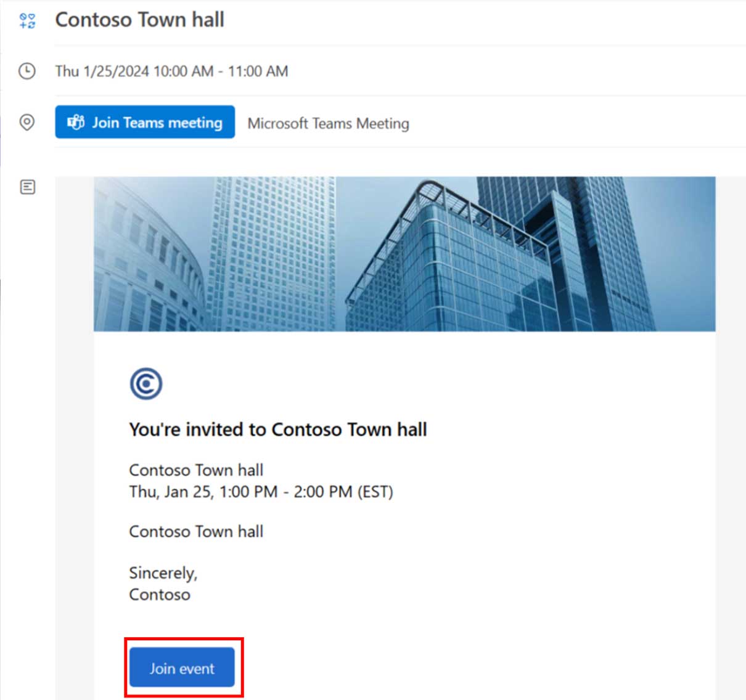746x700 pixels.
Task: Click the location pin icon
Action: 27,122
